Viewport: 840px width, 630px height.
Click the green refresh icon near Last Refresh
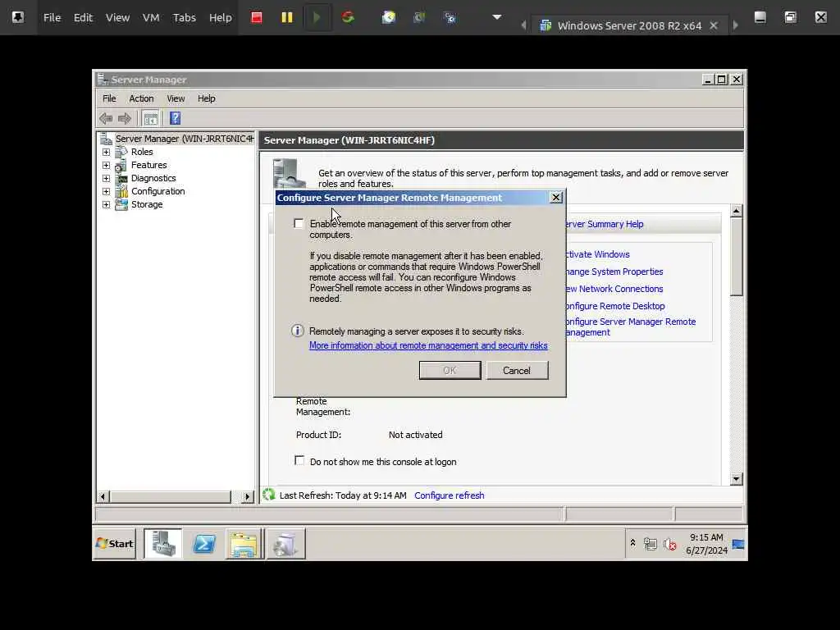tap(269, 495)
